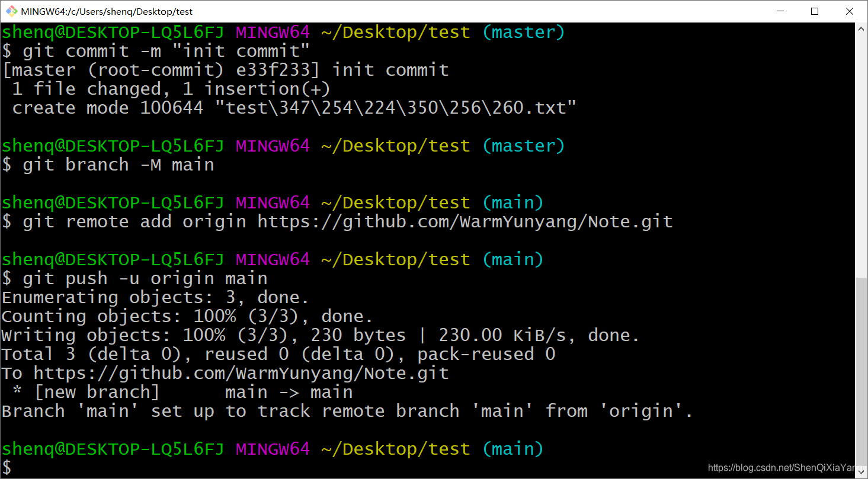Click the 'To https://github.com/WarmYunyang/Note.git' line
The height and width of the screenshot is (479, 868).
(x=225, y=373)
